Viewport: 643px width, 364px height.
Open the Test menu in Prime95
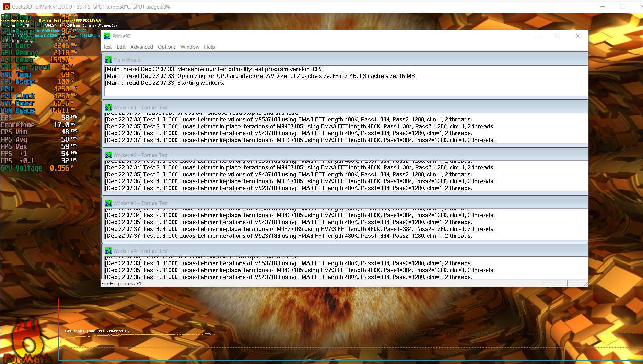(107, 47)
